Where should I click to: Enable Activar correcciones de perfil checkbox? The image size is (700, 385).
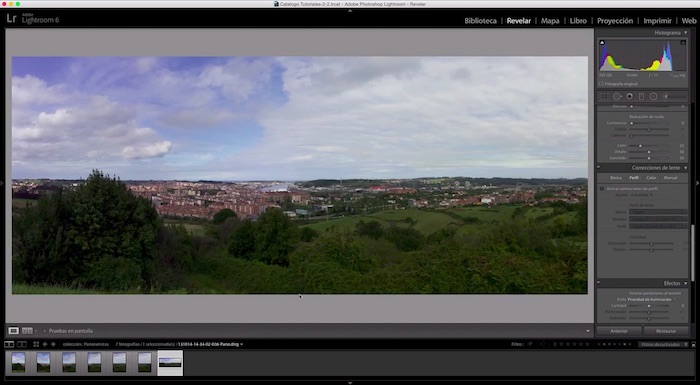point(602,189)
